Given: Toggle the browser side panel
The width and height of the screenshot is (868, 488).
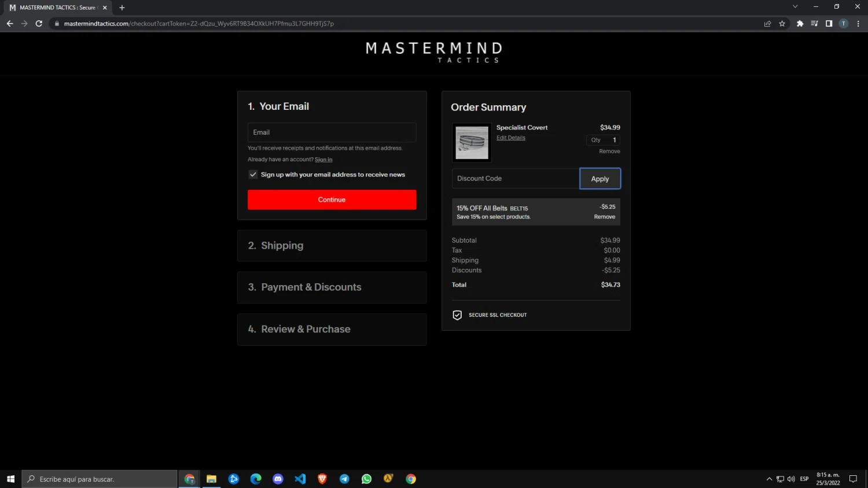Looking at the screenshot, I should click(x=829, y=24).
